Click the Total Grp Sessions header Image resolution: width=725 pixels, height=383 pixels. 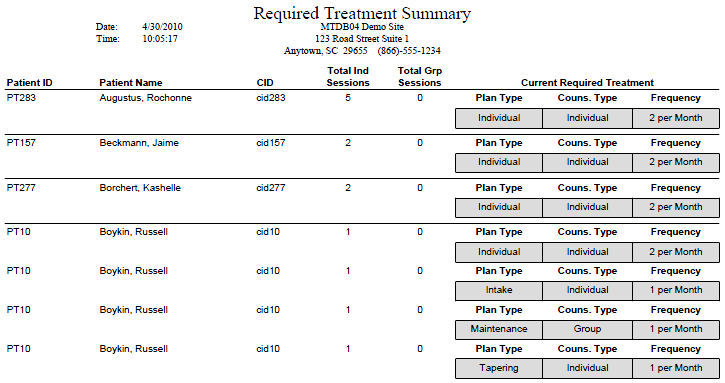point(420,77)
